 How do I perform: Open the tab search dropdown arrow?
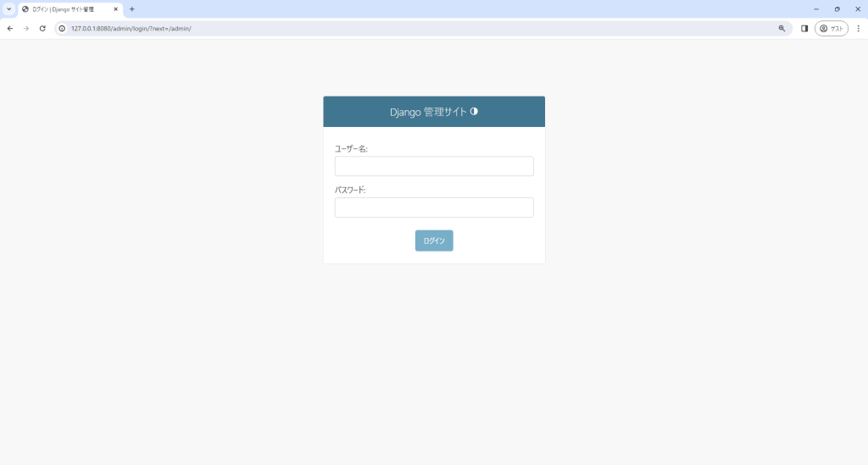point(8,8)
